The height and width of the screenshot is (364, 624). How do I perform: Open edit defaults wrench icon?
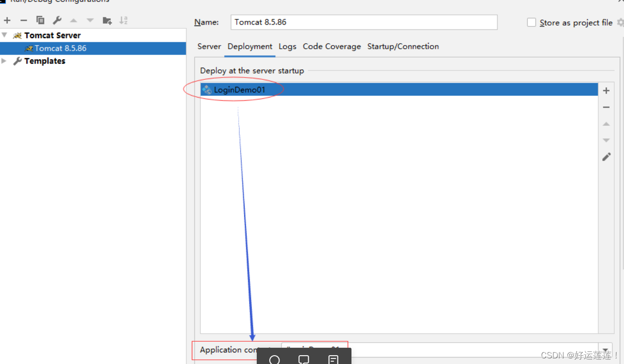coord(57,20)
